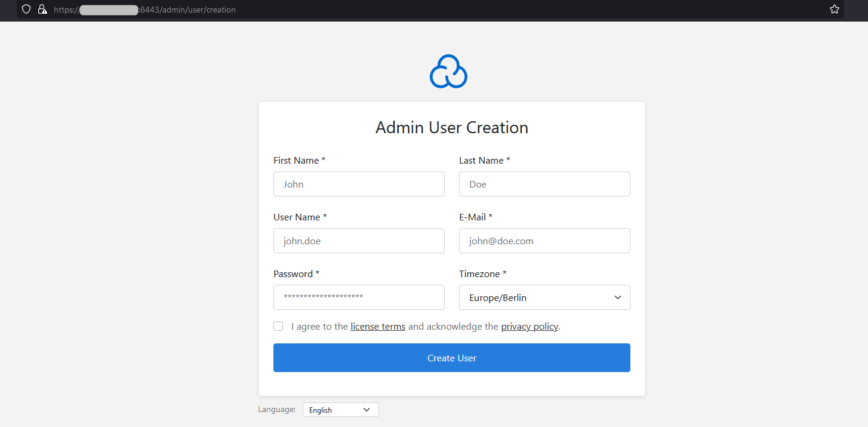868x427 pixels.
Task: Select the User Name text box
Action: (x=359, y=241)
